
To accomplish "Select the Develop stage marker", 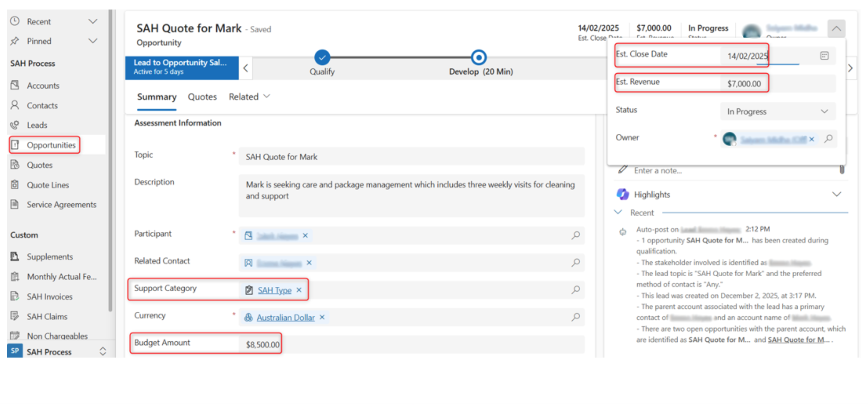I will tap(478, 57).
